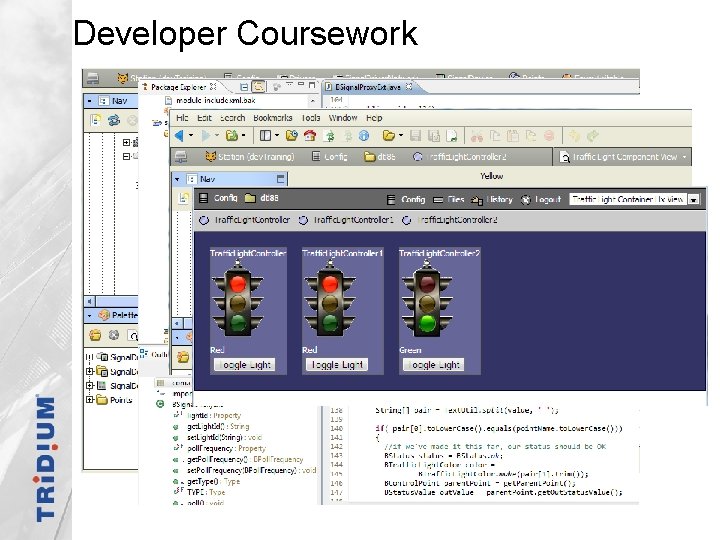Screen dimensions: 720x540
Task: Click the red Cut scissors icon
Action: tap(477, 135)
